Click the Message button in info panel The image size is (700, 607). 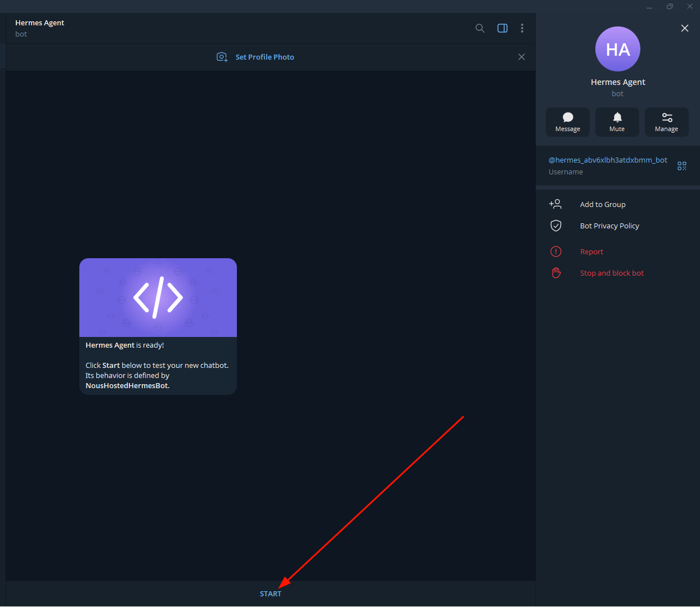[568, 122]
